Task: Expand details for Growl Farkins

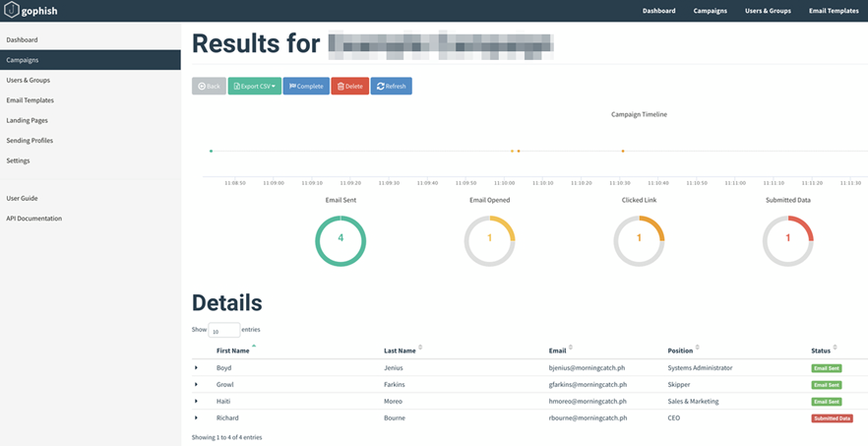Action: point(196,385)
